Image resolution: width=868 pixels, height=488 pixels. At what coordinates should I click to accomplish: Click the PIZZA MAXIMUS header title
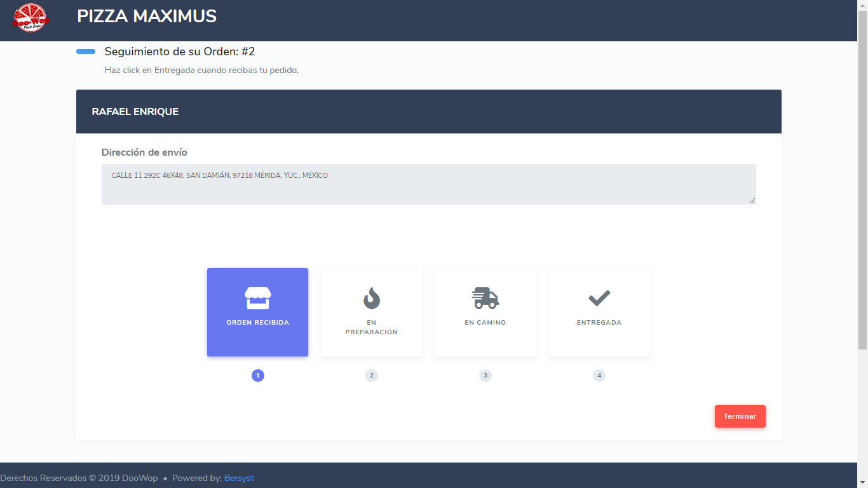coord(147,17)
